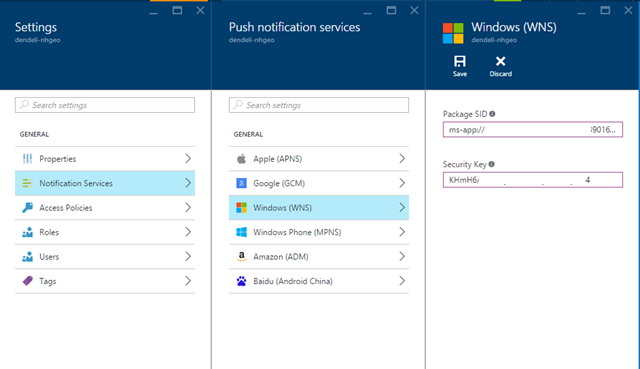Click Search settings box in Settings blade
640x369 pixels.
point(105,105)
